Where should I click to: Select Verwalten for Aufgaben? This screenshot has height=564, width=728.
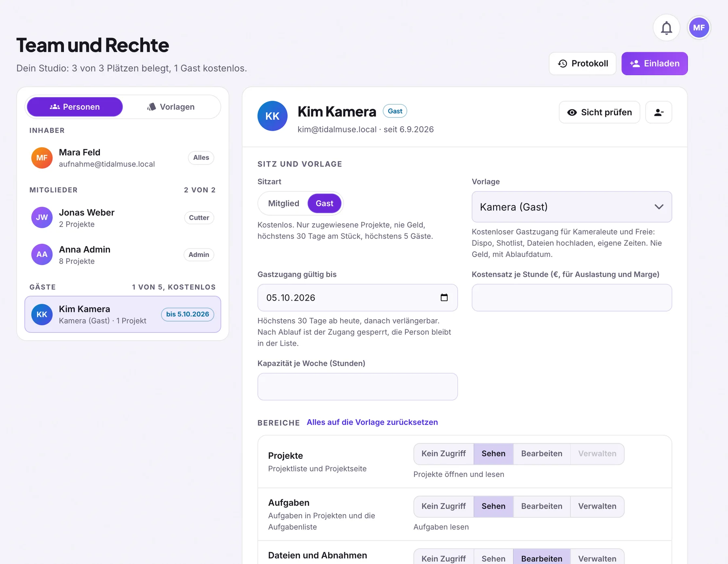click(597, 507)
